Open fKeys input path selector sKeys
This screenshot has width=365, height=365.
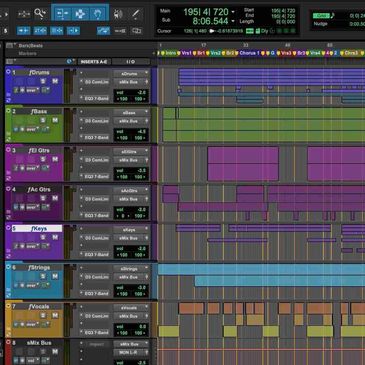click(x=131, y=229)
